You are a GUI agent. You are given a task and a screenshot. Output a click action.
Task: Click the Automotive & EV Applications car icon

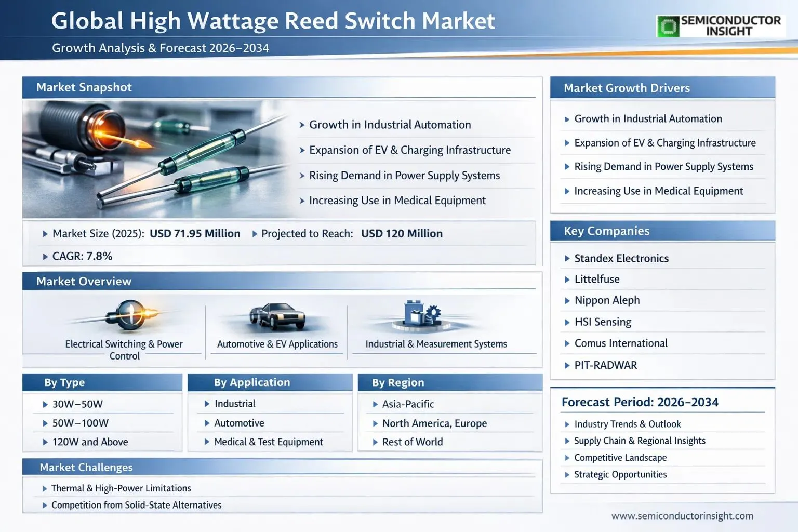[x=277, y=316]
